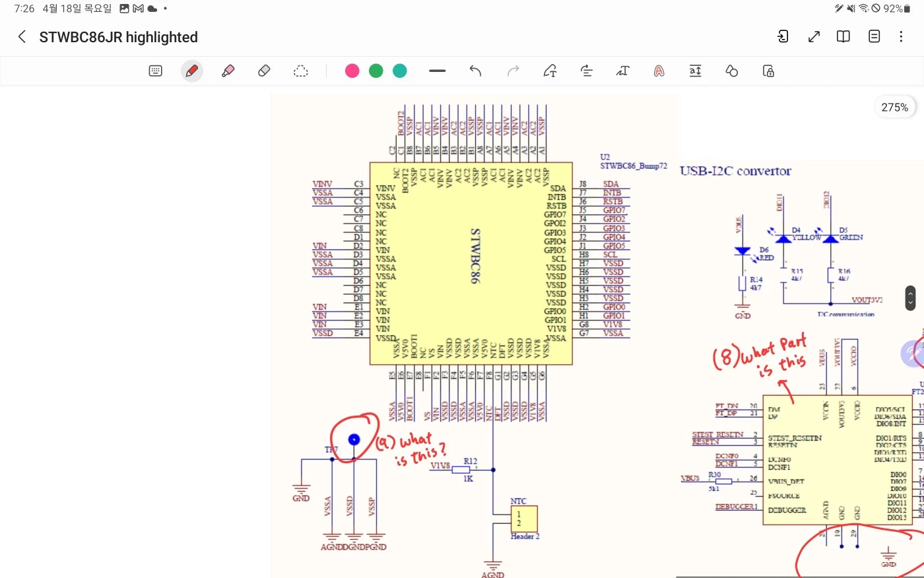Tap the vertical scroll handle on right edge
The image size is (924, 578).
pyautogui.click(x=910, y=298)
